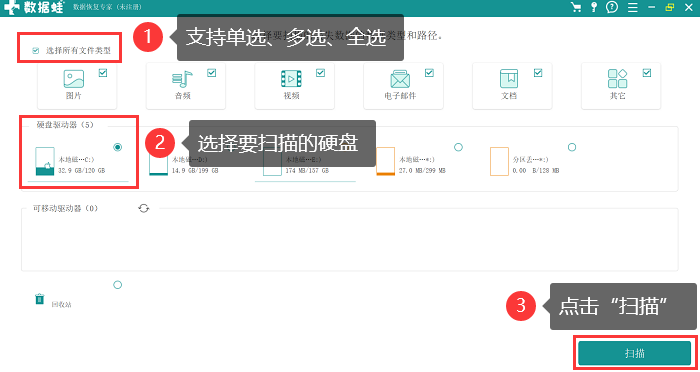Uncheck the 其它 checkbox
This screenshot has height=372, width=700.
point(647,73)
